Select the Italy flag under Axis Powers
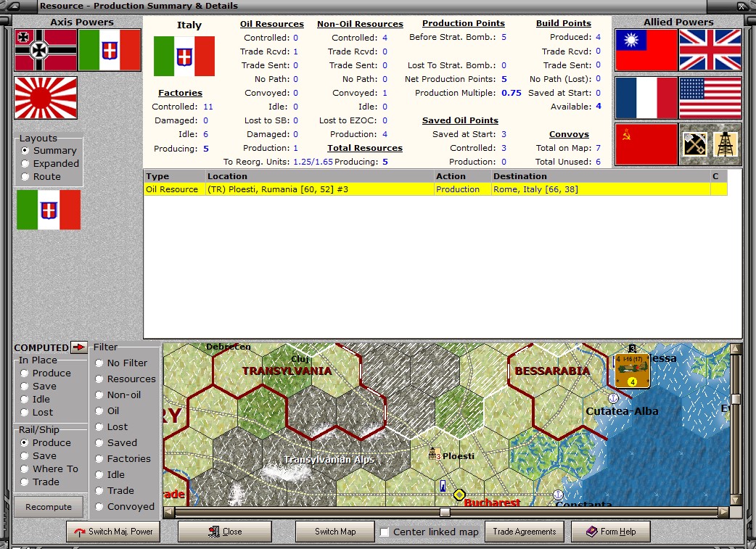 pyautogui.click(x=110, y=50)
